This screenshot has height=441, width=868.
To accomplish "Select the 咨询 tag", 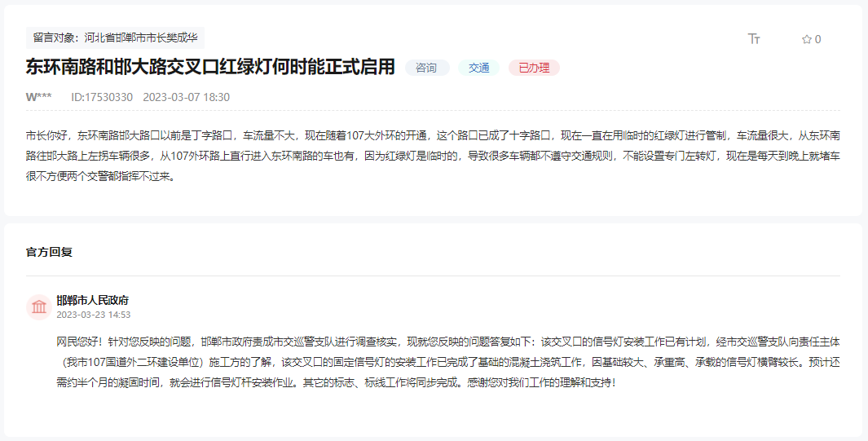I will pyautogui.click(x=427, y=68).
